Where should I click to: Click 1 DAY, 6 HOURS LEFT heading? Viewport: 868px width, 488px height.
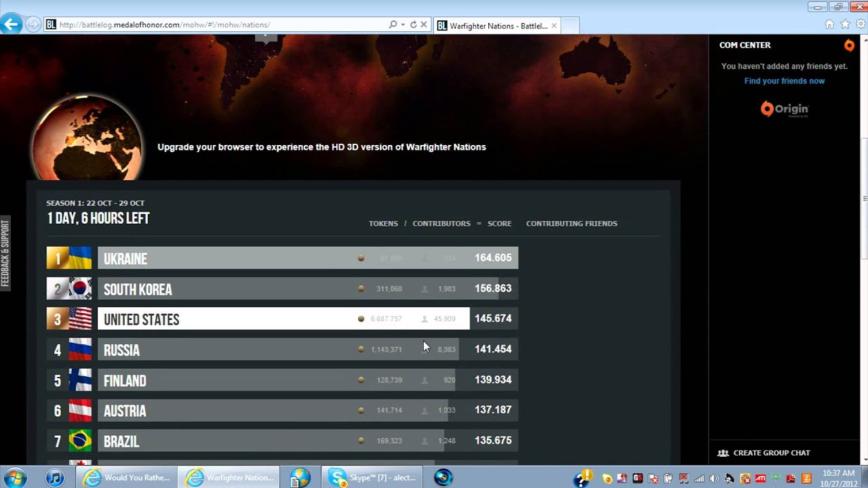point(98,218)
